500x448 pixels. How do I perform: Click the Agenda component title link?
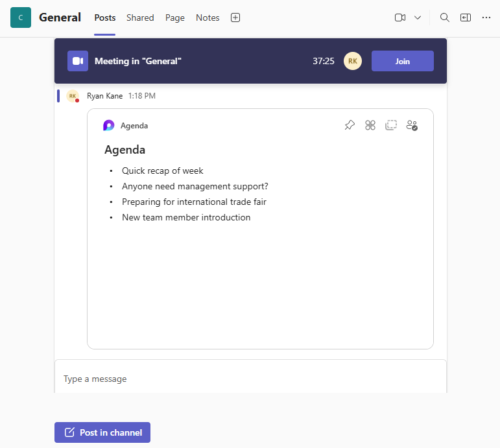pos(134,126)
